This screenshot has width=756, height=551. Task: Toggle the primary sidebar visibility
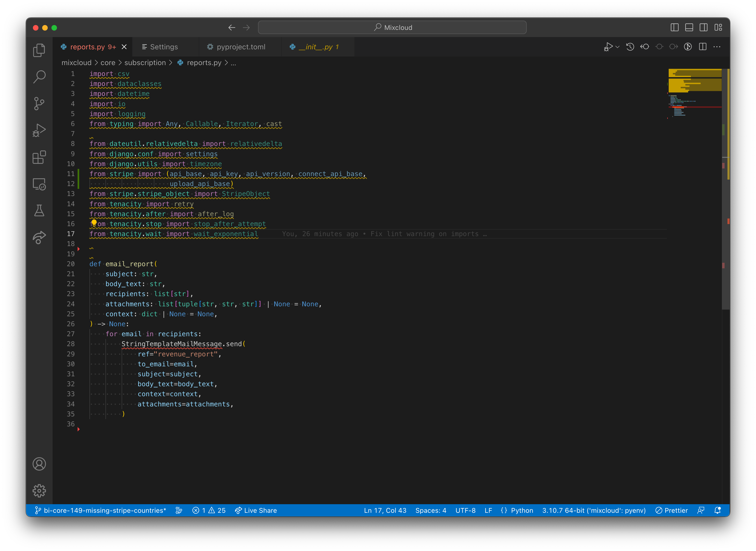pyautogui.click(x=674, y=27)
